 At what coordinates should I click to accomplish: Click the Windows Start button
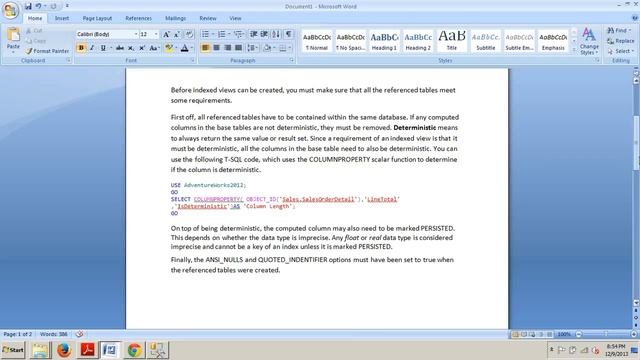pyautogui.click(x=13, y=350)
